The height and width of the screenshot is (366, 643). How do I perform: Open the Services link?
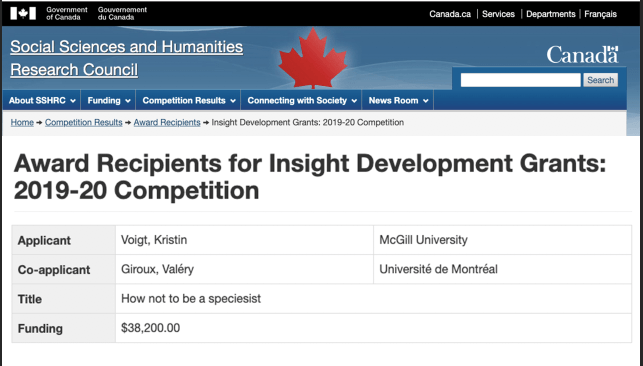click(498, 14)
